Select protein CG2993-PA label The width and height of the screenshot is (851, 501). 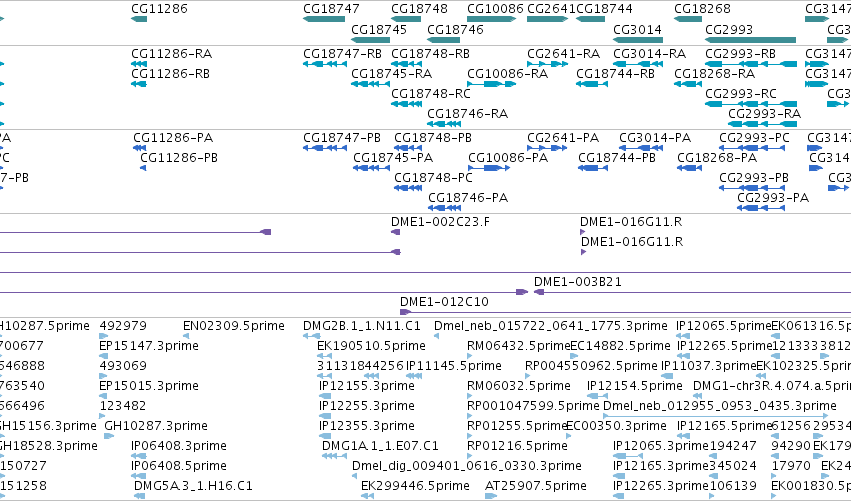click(x=773, y=198)
